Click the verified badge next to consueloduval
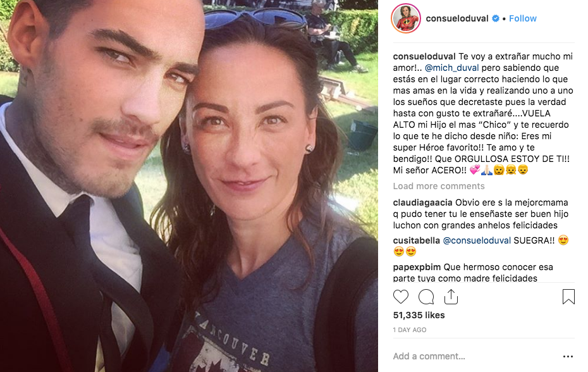Screen dimensions: 588x372 [x=496, y=18]
